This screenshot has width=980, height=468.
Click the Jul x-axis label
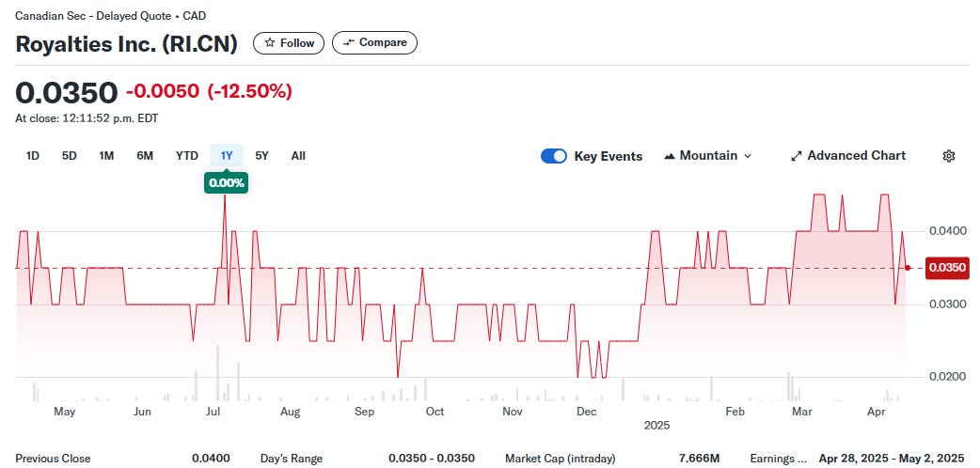click(213, 411)
